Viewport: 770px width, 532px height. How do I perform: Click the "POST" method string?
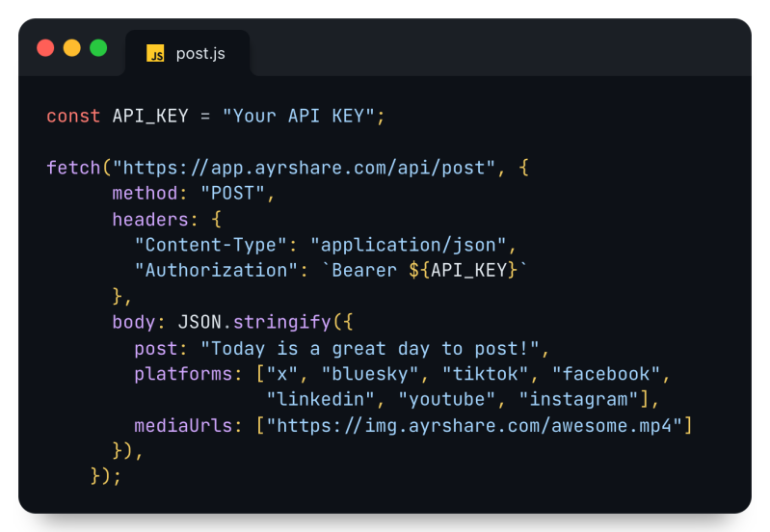click(232, 193)
